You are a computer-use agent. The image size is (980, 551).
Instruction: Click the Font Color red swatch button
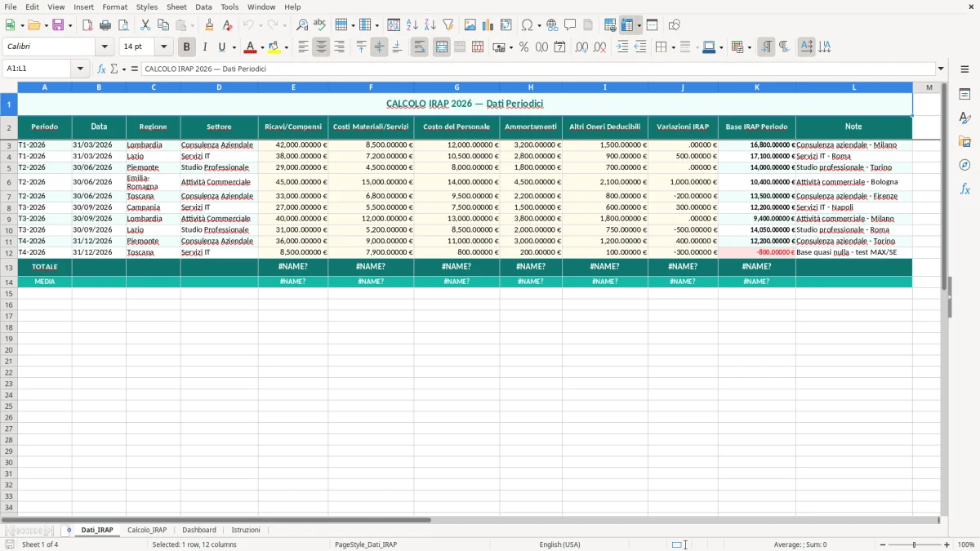click(251, 47)
